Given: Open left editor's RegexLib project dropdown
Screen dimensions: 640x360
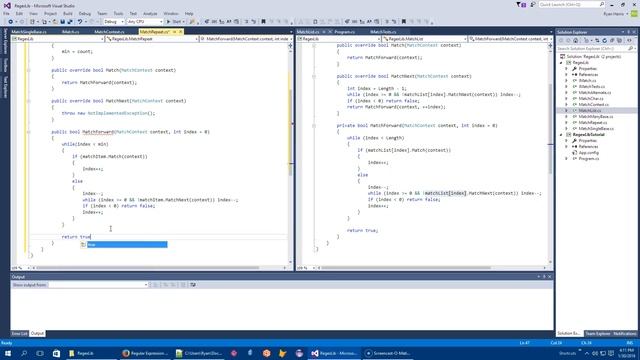Looking at the screenshot, I should [x=58, y=39].
